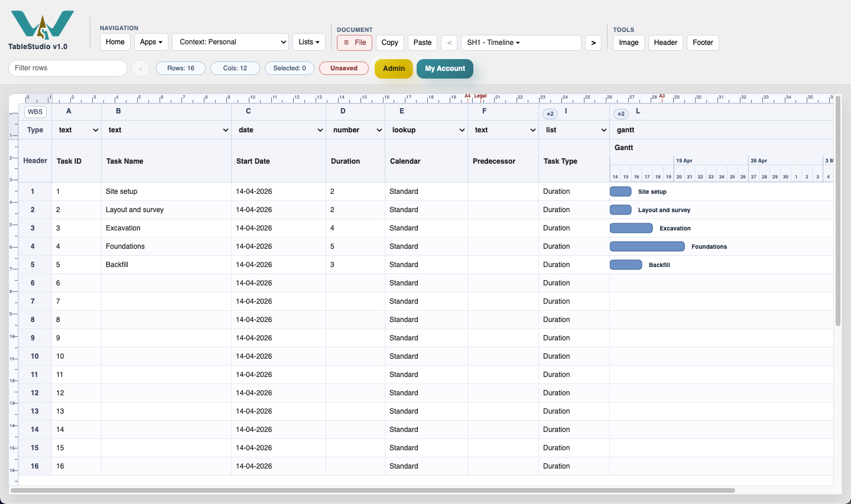The image size is (851, 504).
Task: Expand hidden columns with +2 badge beside column L
Action: [621, 113]
